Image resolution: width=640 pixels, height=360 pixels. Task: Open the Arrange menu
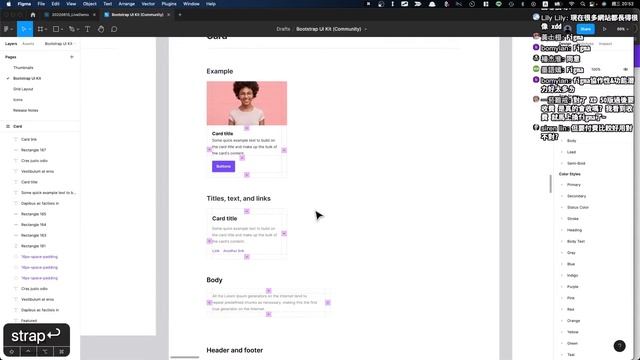click(x=127, y=4)
